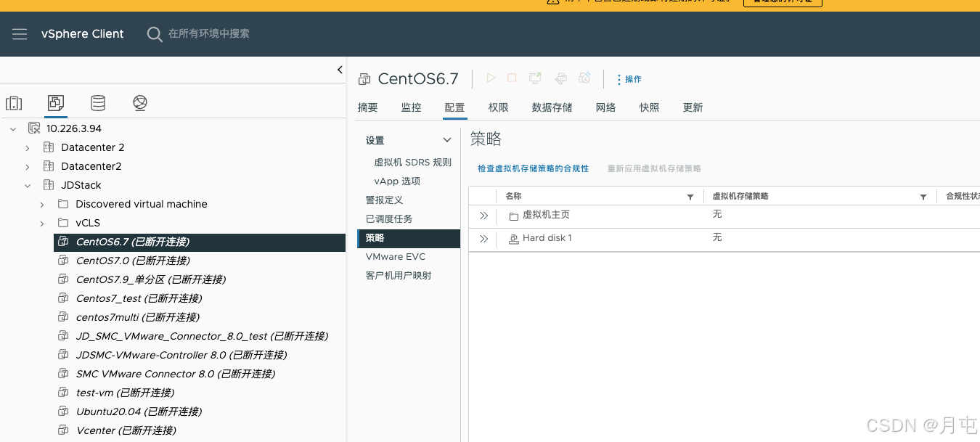This screenshot has height=442, width=980.
Task: Click the vCenter server icon for 10.226.3.94
Action: [34, 128]
